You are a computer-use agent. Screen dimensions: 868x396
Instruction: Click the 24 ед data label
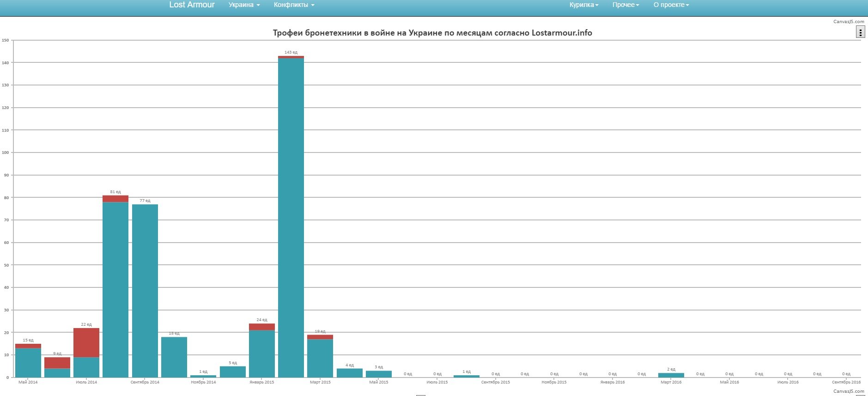(x=262, y=320)
